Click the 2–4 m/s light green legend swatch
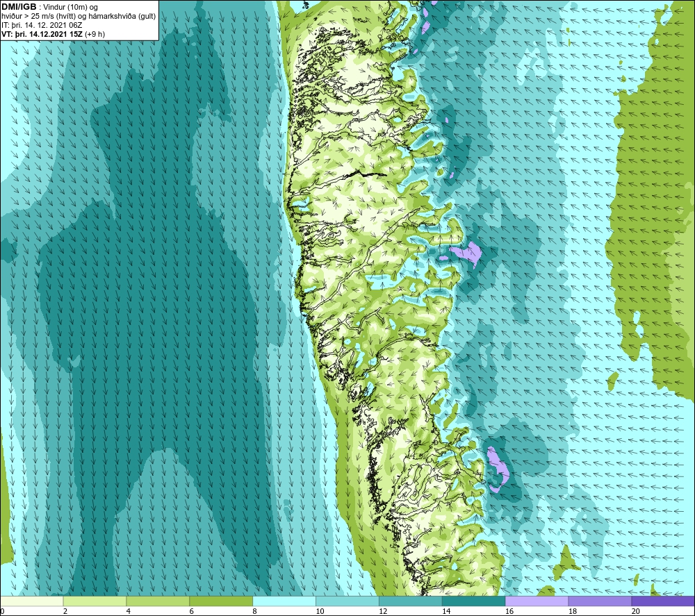695x616 pixels. (95, 601)
